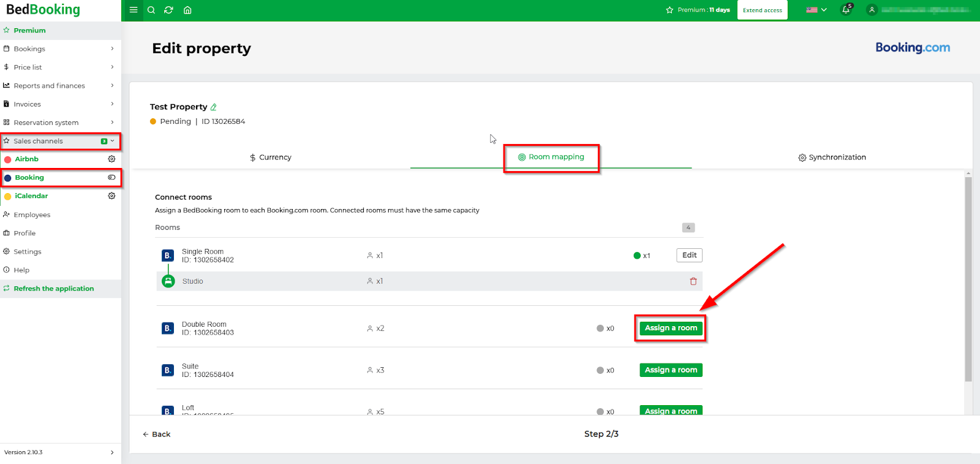Expand the Bookings menu
Screen dimensions: 980x464
(x=61, y=49)
